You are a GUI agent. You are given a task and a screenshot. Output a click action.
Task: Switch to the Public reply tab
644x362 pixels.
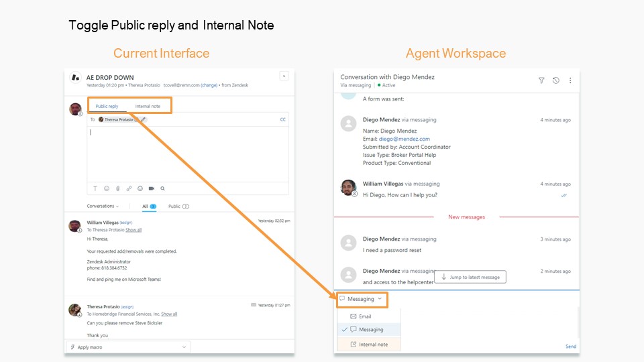tap(107, 107)
